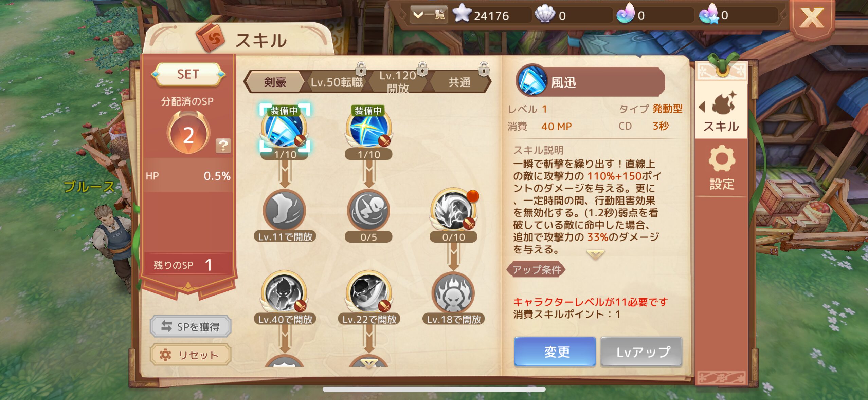Select the skill unlocking at Lv.40

[x=285, y=292]
